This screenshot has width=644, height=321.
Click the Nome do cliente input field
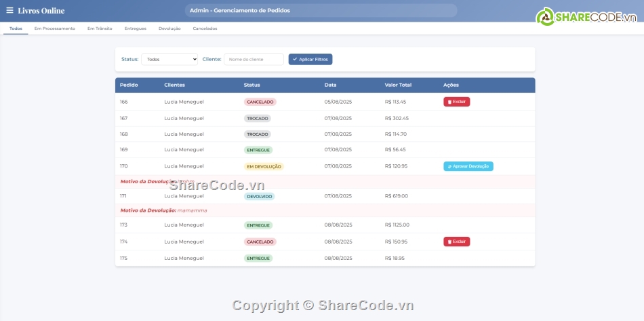(x=254, y=60)
